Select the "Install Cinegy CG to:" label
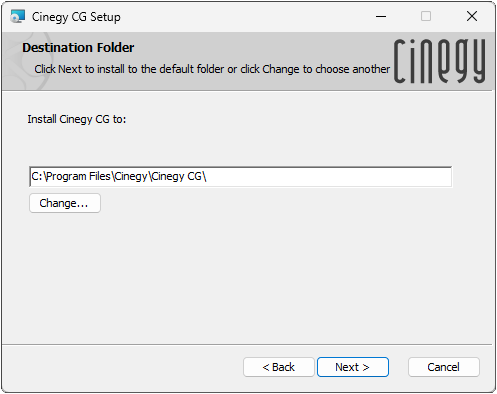Viewport: 497px width, 394px height. [x=77, y=119]
